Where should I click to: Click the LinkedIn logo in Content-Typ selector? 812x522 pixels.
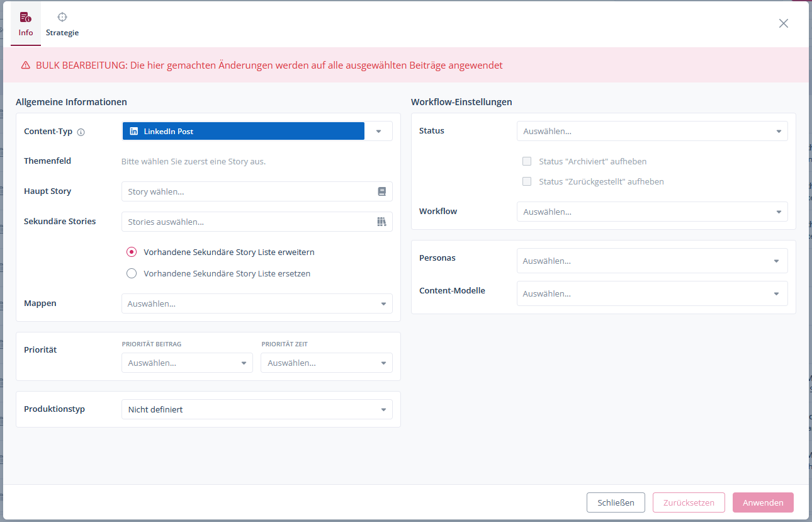tap(133, 131)
